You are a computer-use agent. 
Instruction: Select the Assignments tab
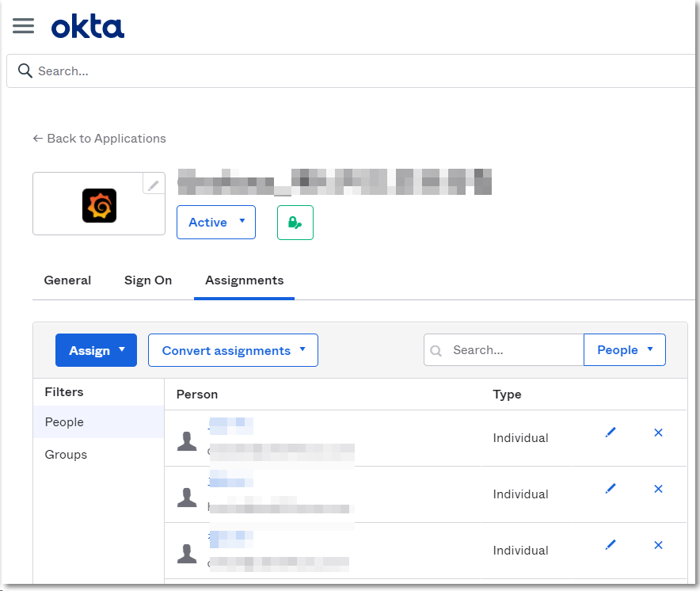point(244,280)
